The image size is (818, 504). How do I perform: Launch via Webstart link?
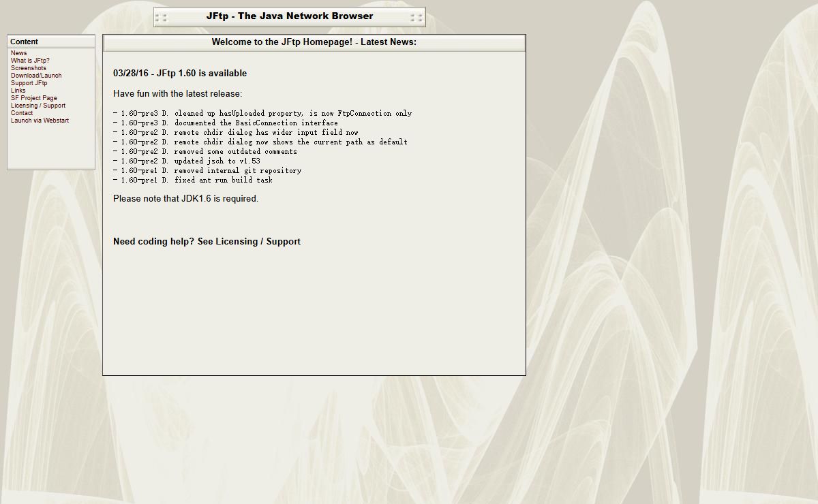click(40, 121)
